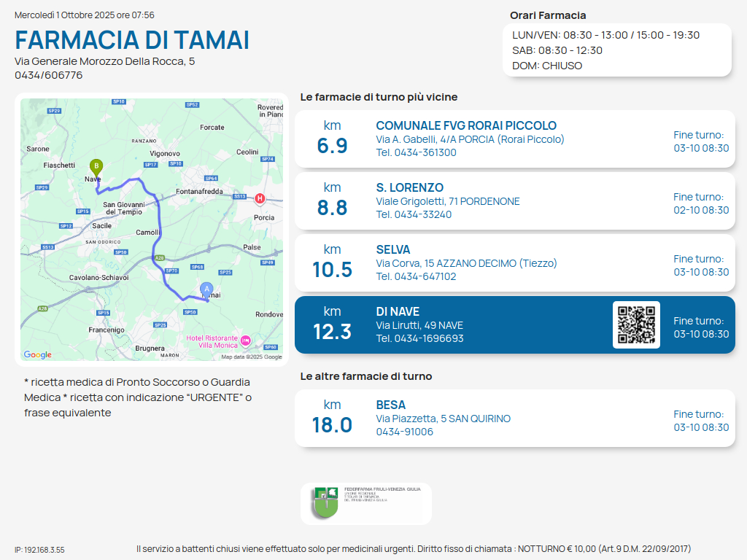Image resolution: width=747 pixels, height=560 pixels.
Task: Select the red hospital H icon
Action: (259, 198)
